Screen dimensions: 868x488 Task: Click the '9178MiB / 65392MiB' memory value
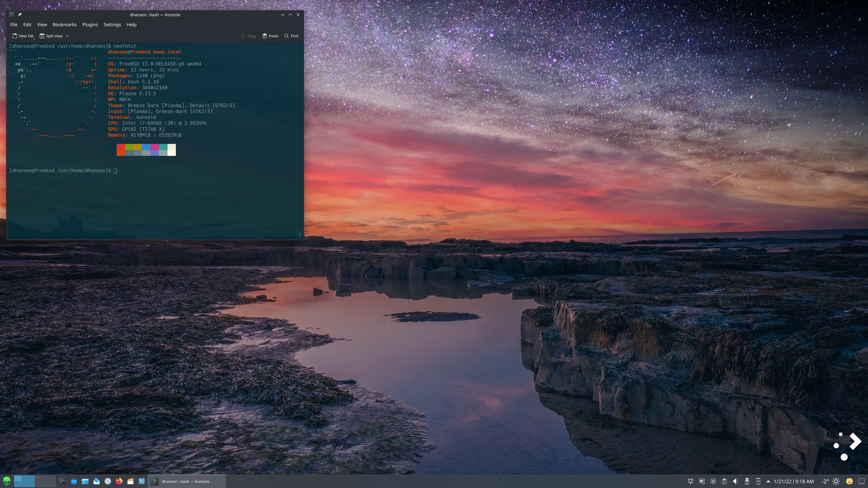[156, 135]
